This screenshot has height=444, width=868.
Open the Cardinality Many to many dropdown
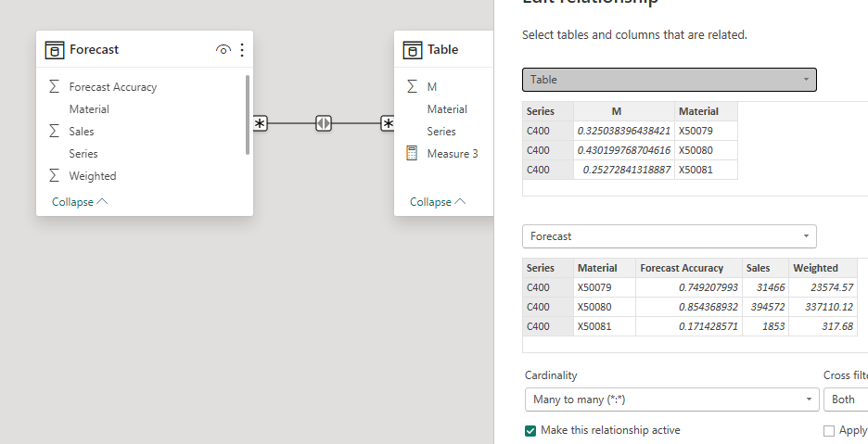(x=672, y=400)
